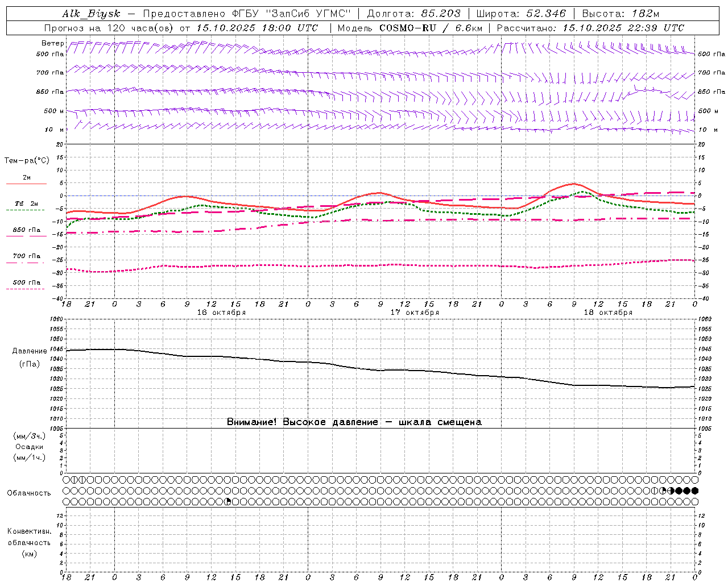
Task: Click the Модель COSMO-RU / 6.6км label
Action: click(x=409, y=28)
